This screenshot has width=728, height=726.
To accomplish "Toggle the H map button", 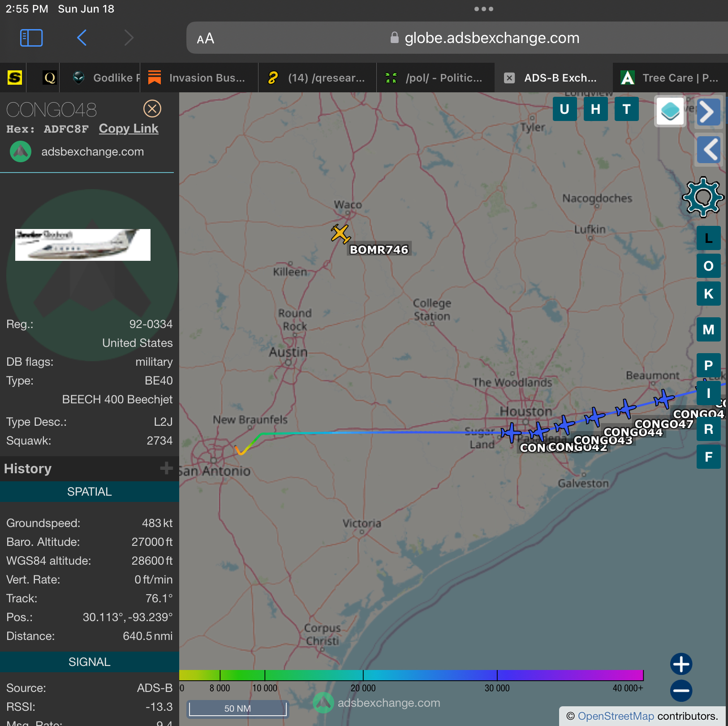I will [595, 109].
